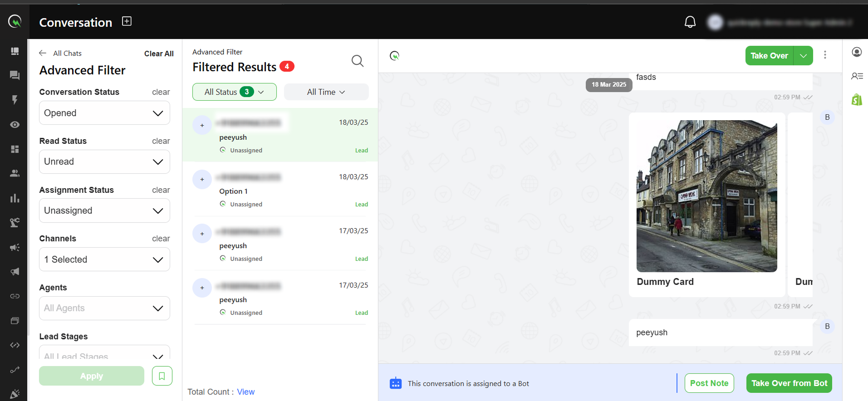868x401 pixels.
Task: Open the chat bubbles sidebar icon
Action: [x=15, y=75]
